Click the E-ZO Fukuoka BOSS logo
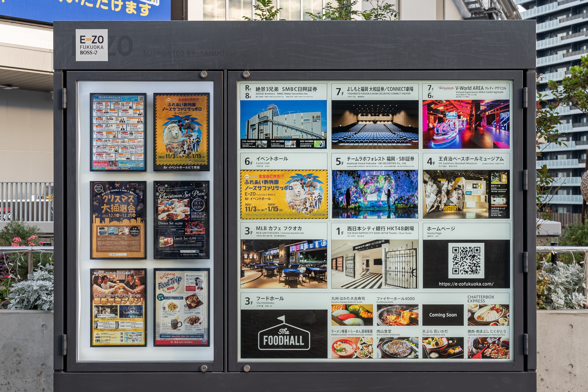The height and width of the screenshot is (392, 588). tap(92, 45)
